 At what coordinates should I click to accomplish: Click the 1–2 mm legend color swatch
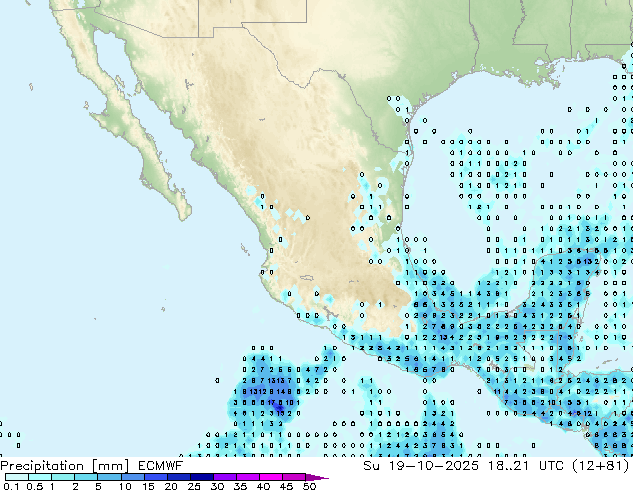(x=63, y=477)
